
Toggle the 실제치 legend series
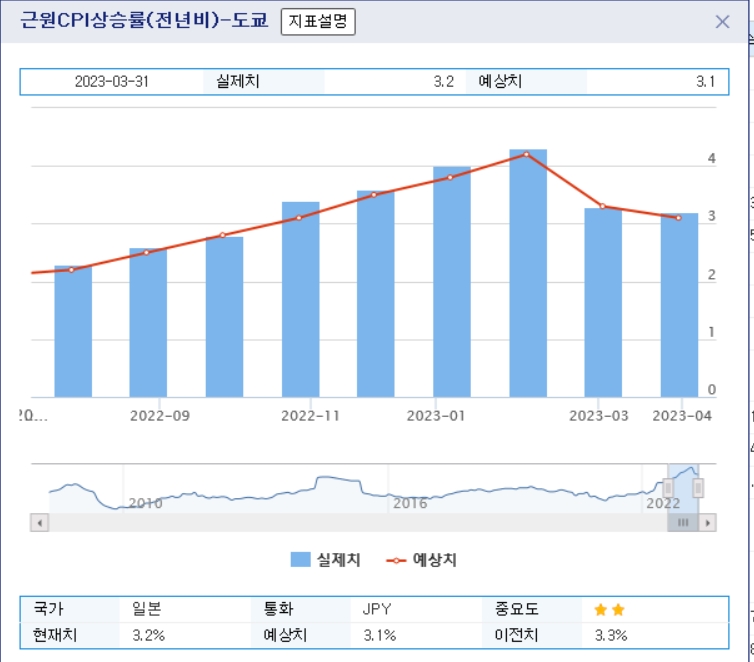point(326,560)
